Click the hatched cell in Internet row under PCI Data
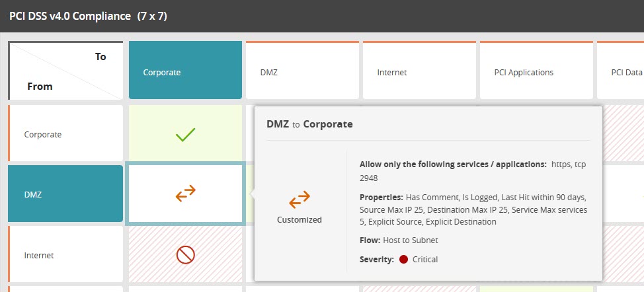 [x=624, y=255]
